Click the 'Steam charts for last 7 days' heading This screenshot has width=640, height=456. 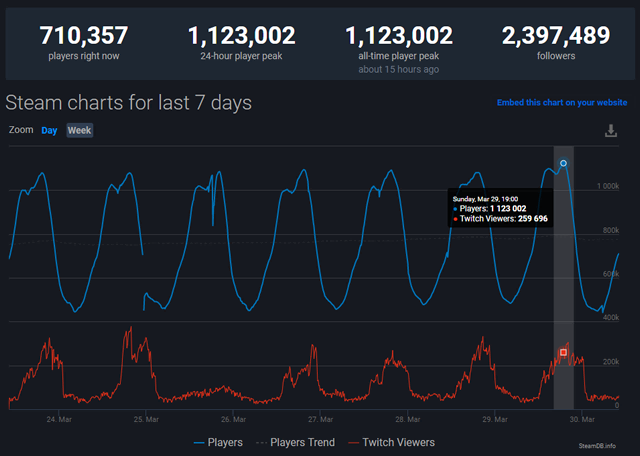point(129,103)
